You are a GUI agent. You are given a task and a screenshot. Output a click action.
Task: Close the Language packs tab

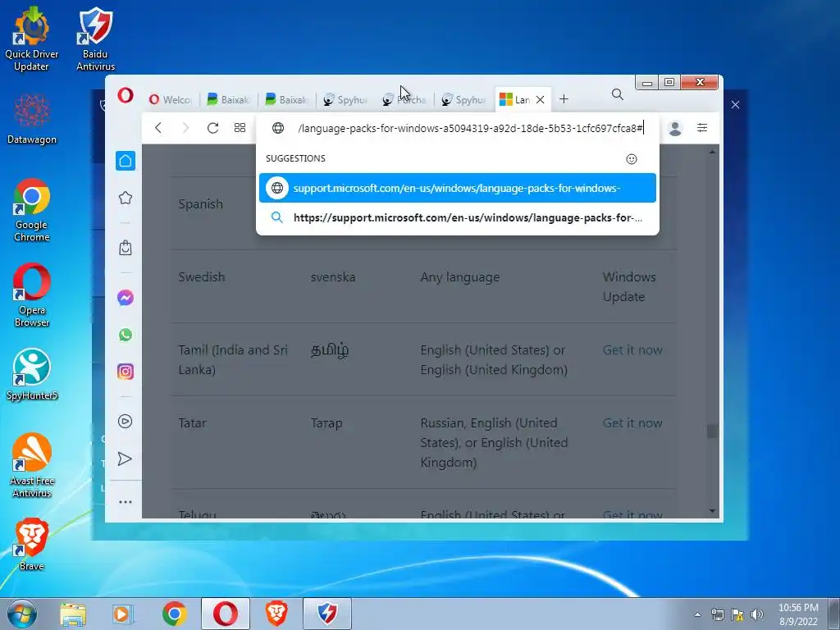click(x=540, y=99)
